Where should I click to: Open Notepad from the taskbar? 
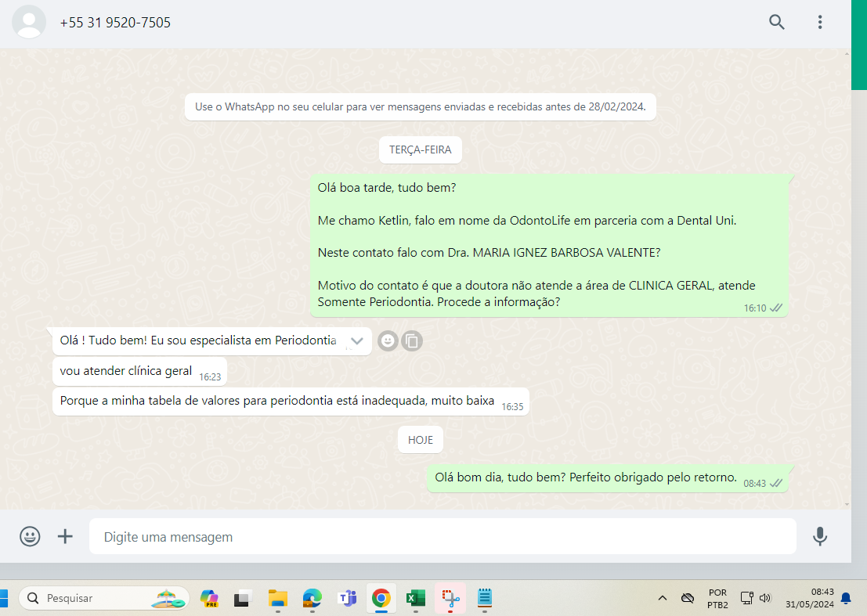(x=484, y=598)
